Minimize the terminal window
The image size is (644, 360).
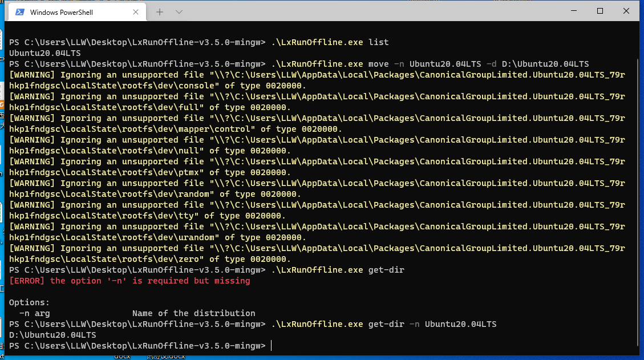click(574, 11)
